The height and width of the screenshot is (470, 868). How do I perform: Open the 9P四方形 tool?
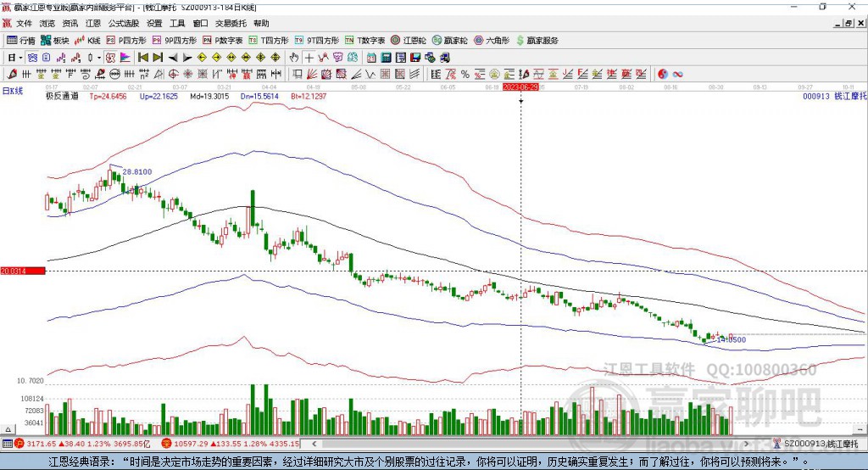pos(175,41)
